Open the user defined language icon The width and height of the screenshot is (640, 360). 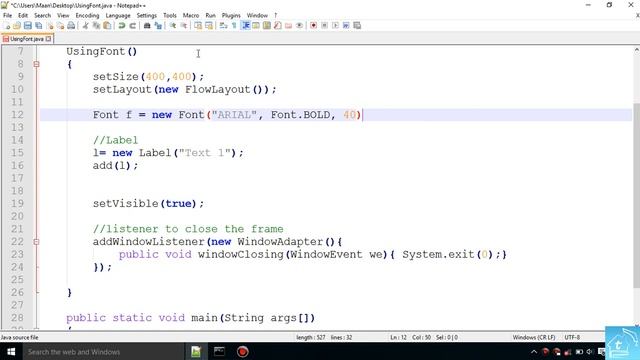pos(256,25)
